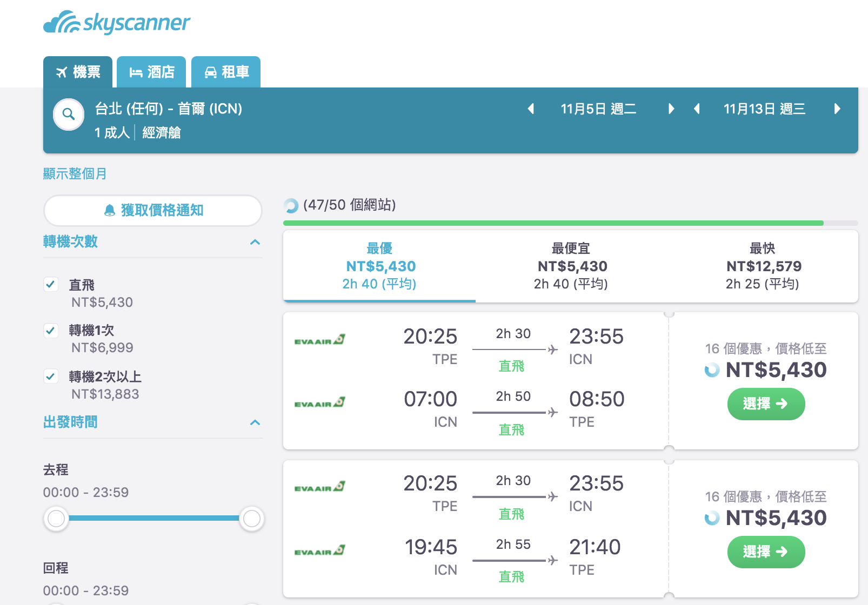Go to next day after 11月5日

click(671, 109)
